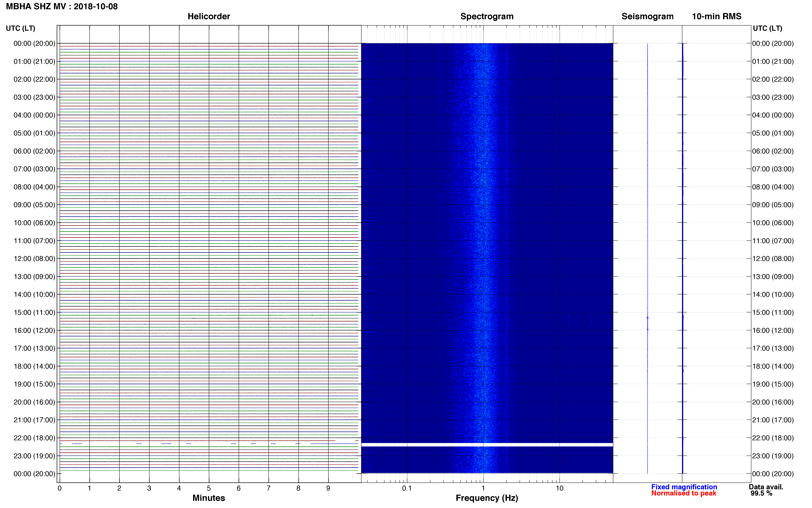This screenshot has height=508, width=812.
Task: Click the '7' tick on the Minutes axis
Action: [269, 488]
